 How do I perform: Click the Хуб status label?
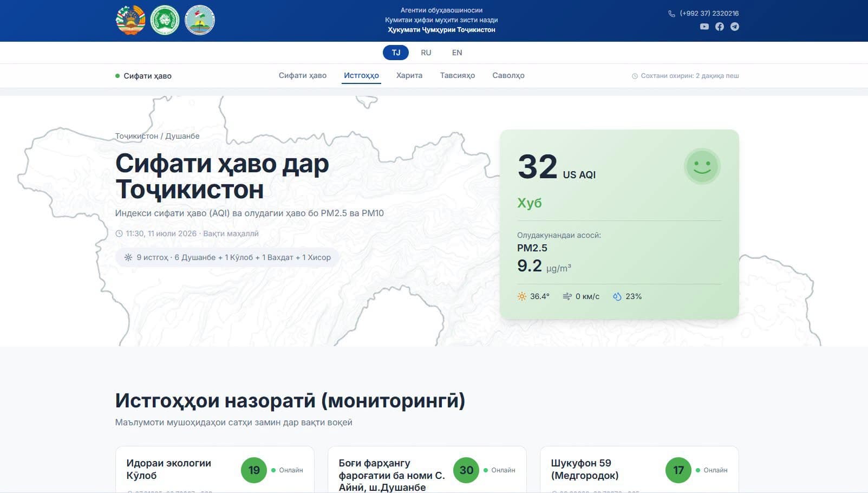point(530,203)
